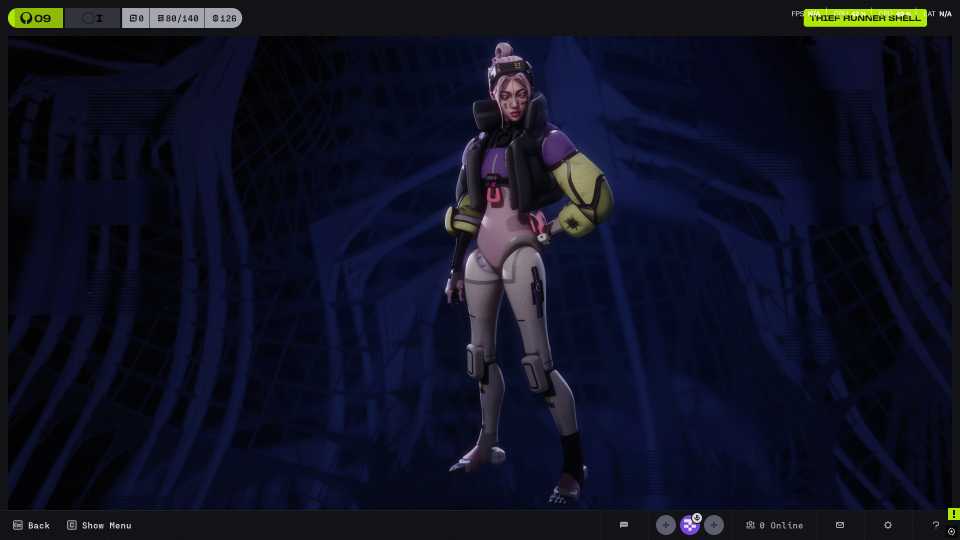
Task: Add party member in right empty slot
Action: (713, 525)
